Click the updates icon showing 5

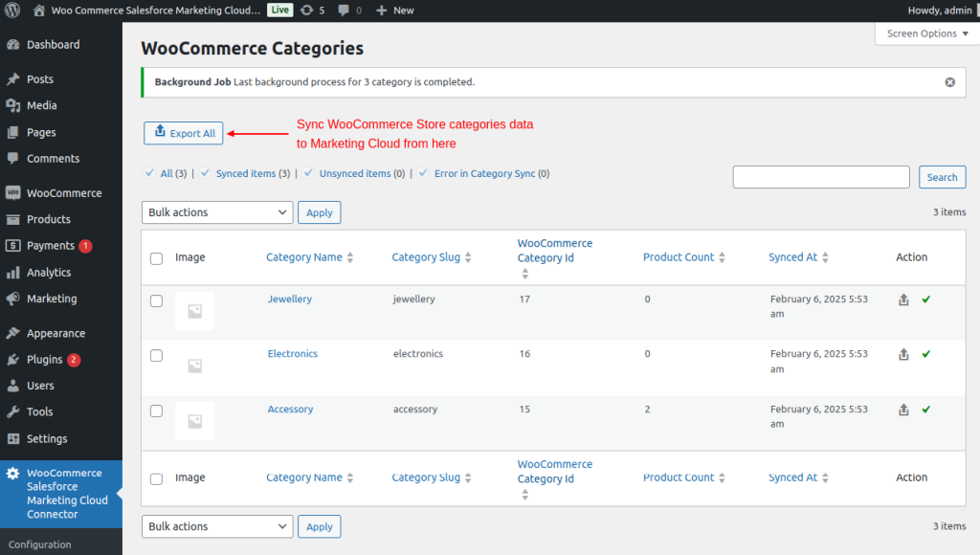(x=312, y=11)
